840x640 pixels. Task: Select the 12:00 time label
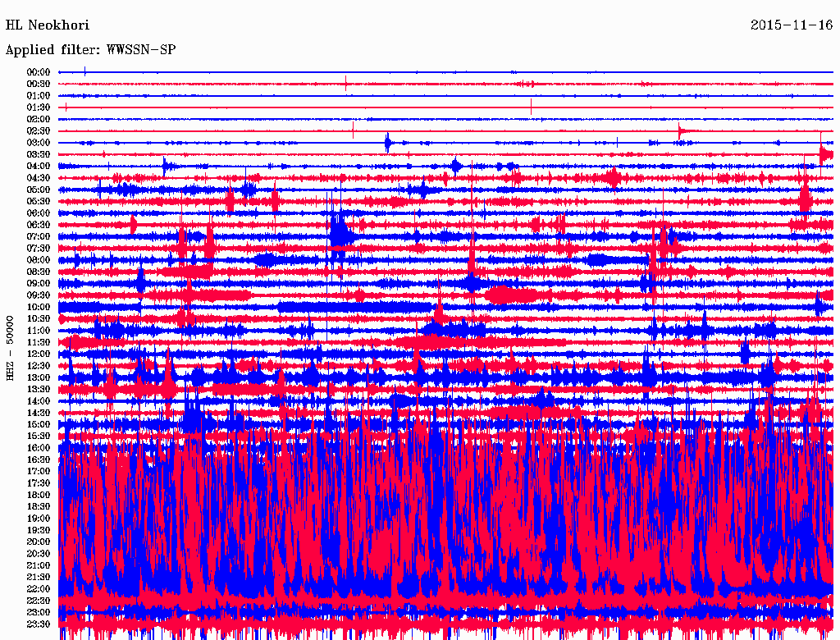click(x=39, y=354)
